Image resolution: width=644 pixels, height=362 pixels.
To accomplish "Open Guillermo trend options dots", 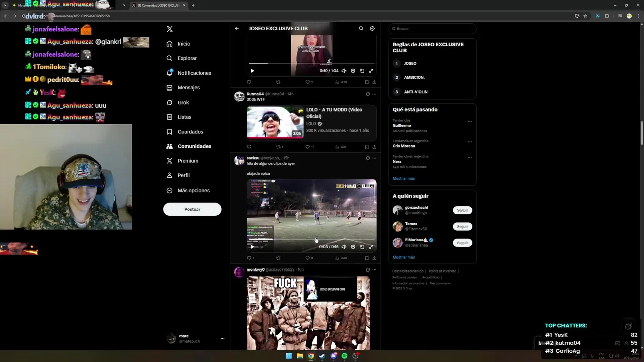I will pyautogui.click(x=470, y=121).
